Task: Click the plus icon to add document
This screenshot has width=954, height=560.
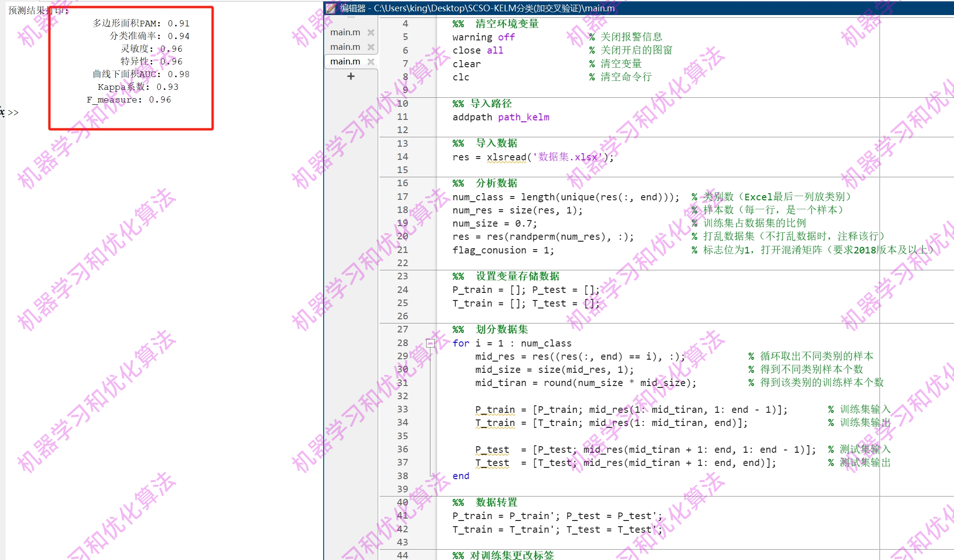Action: click(x=351, y=76)
